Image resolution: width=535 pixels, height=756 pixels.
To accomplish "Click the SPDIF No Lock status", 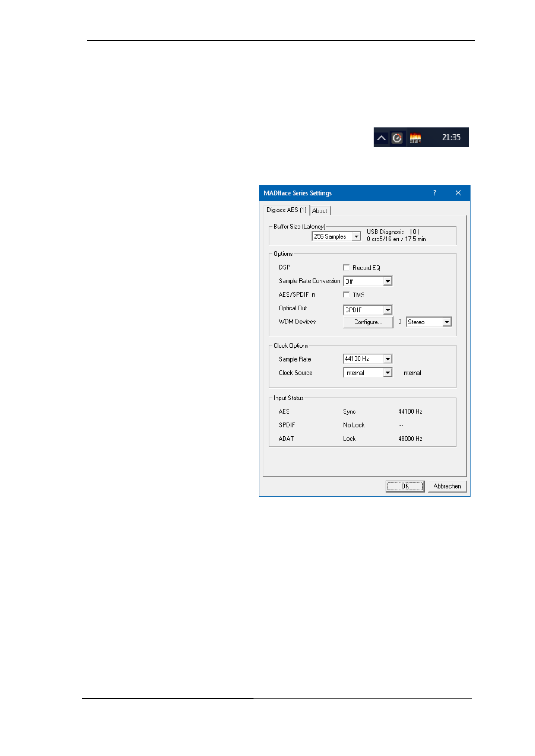I will (x=354, y=425).
